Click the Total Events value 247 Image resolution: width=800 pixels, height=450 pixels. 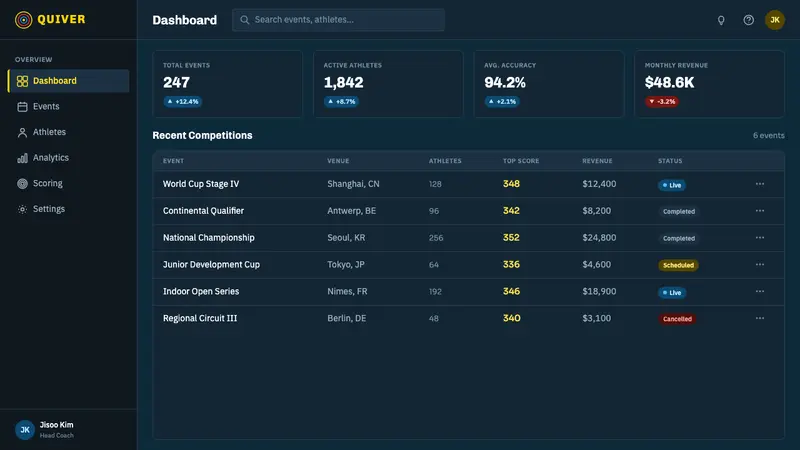coord(177,82)
